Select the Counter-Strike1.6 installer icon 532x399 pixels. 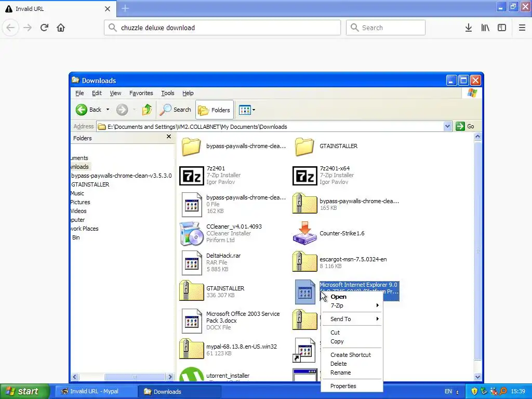tap(304, 233)
